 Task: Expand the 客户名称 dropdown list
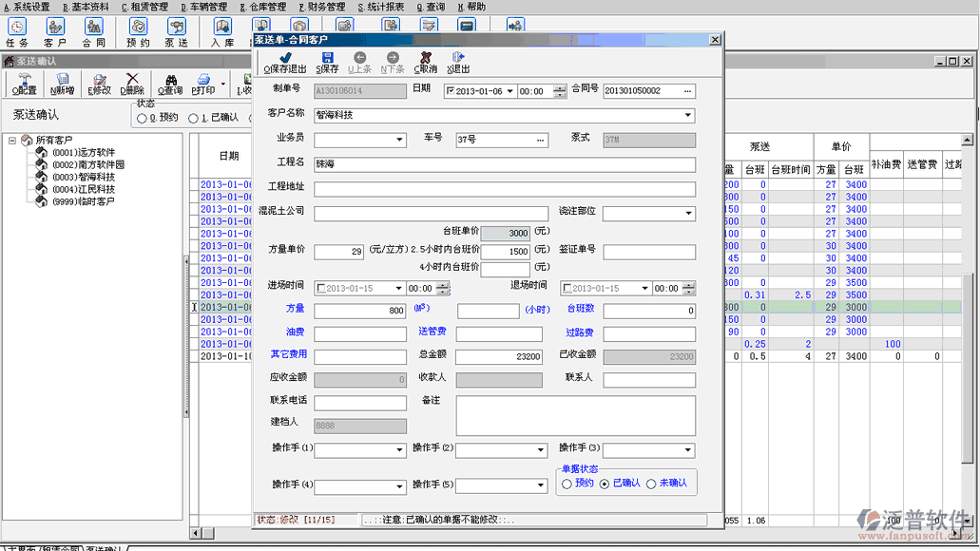(688, 116)
